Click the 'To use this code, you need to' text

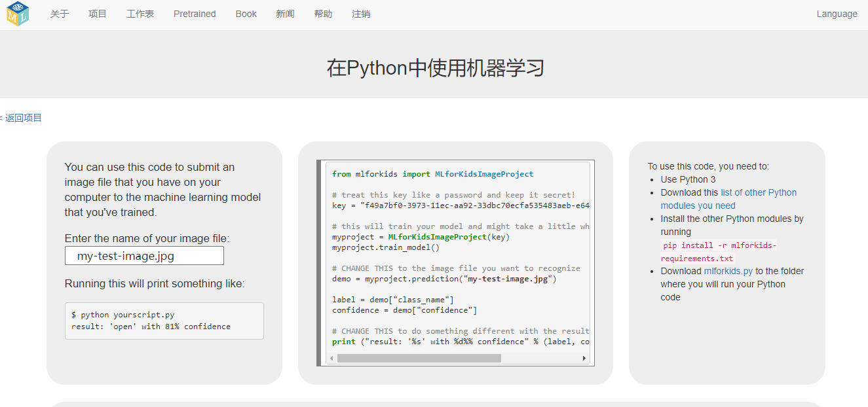pyautogui.click(x=709, y=166)
